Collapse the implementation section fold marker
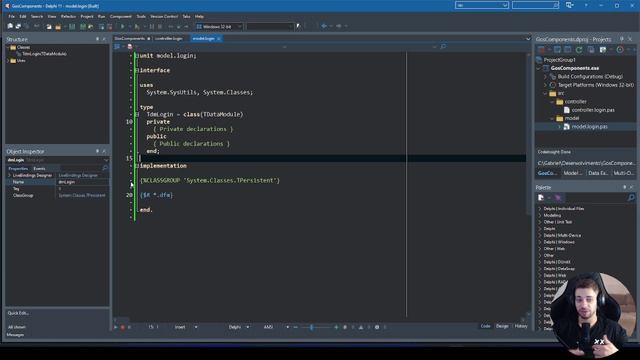640x360 pixels. pyautogui.click(x=137, y=166)
